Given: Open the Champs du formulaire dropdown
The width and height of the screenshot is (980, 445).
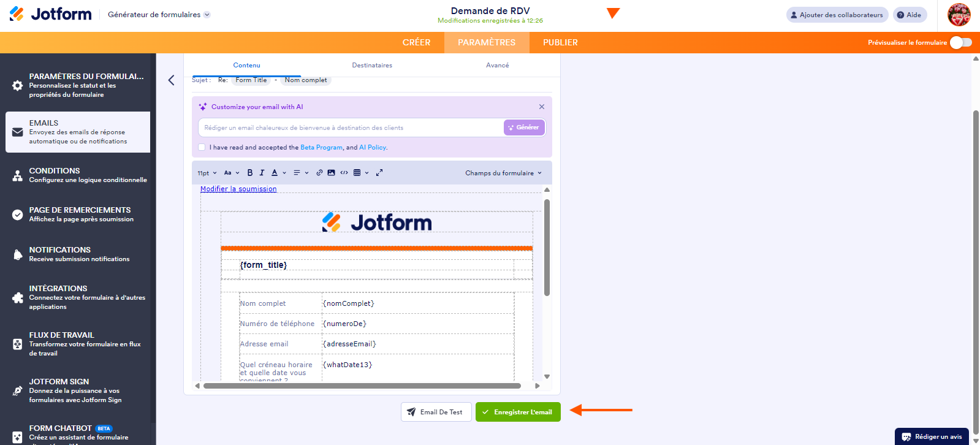Looking at the screenshot, I should coord(504,173).
